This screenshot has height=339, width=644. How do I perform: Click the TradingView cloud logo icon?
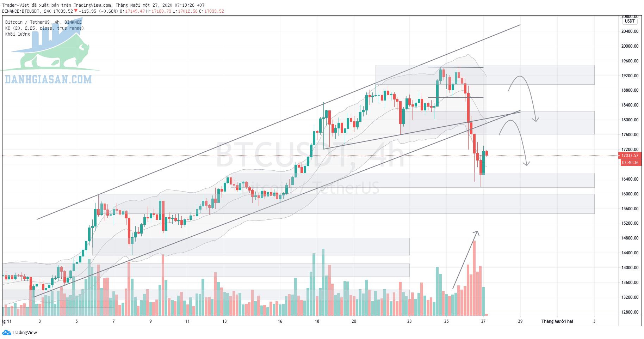[7, 333]
